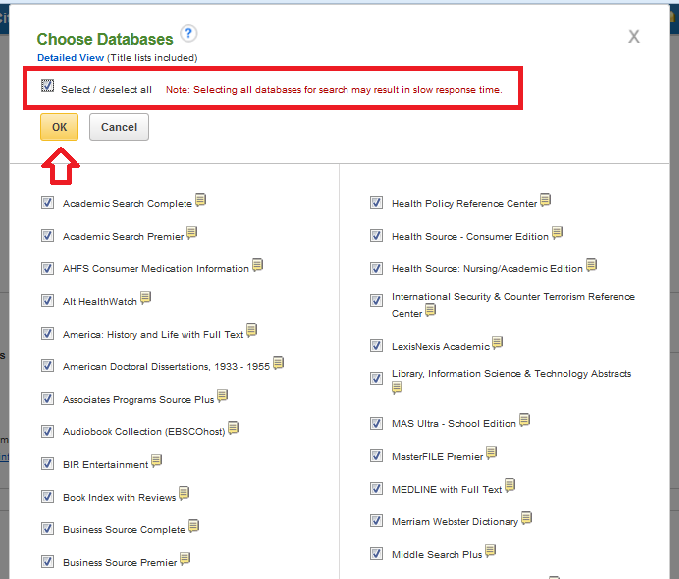
Task: Click the 'Alt HealthWatch' label
Action: [100, 301]
